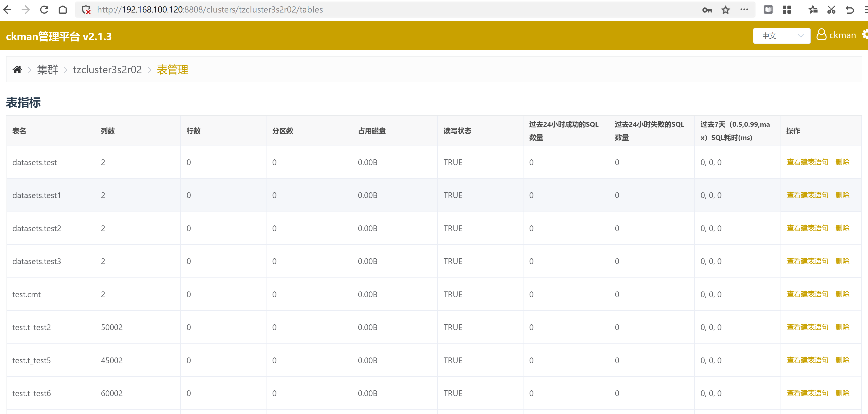The height and width of the screenshot is (414, 868).
Task: Open the apps grid extension icon
Action: pyautogui.click(x=787, y=10)
